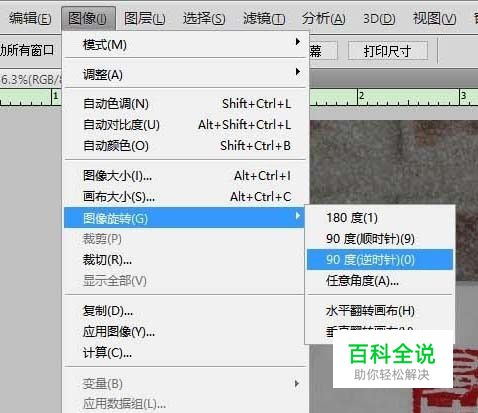Select the 图像旋转(G) submenu item

tap(184, 218)
